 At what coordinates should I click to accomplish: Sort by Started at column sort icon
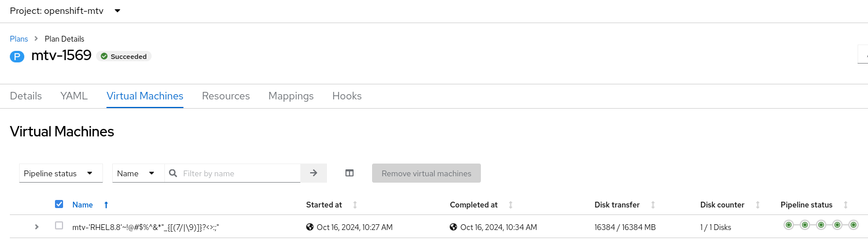(355, 205)
